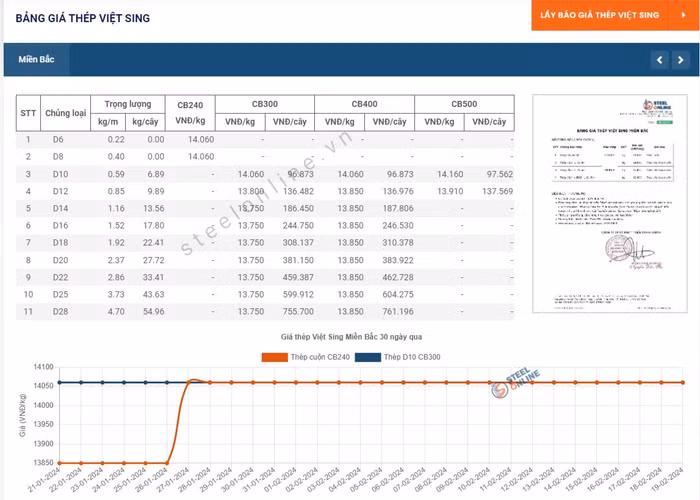The height and width of the screenshot is (500, 700).
Task: Click the Chủng loại column header
Action: [66, 113]
